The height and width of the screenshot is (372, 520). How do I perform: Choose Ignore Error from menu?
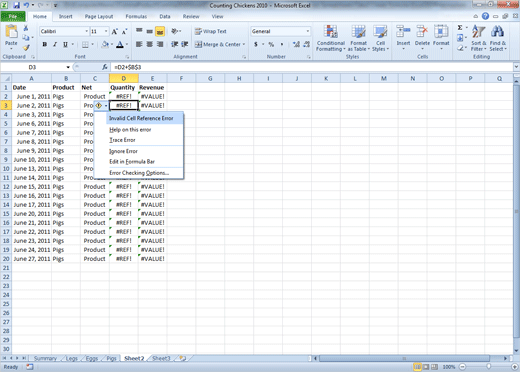(x=123, y=151)
